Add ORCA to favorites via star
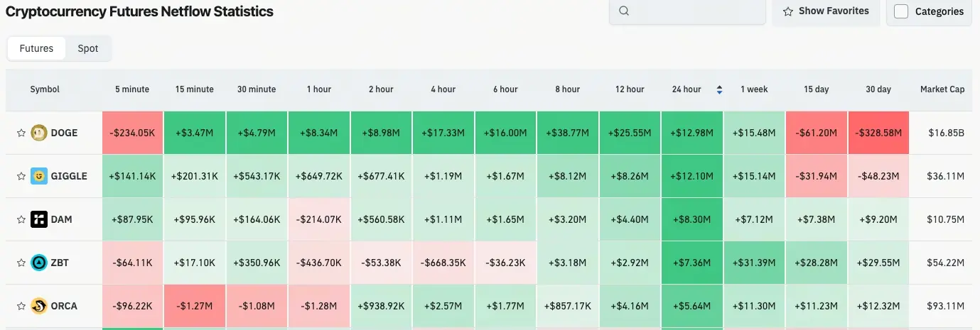The image size is (980, 330). (x=21, y=306)
